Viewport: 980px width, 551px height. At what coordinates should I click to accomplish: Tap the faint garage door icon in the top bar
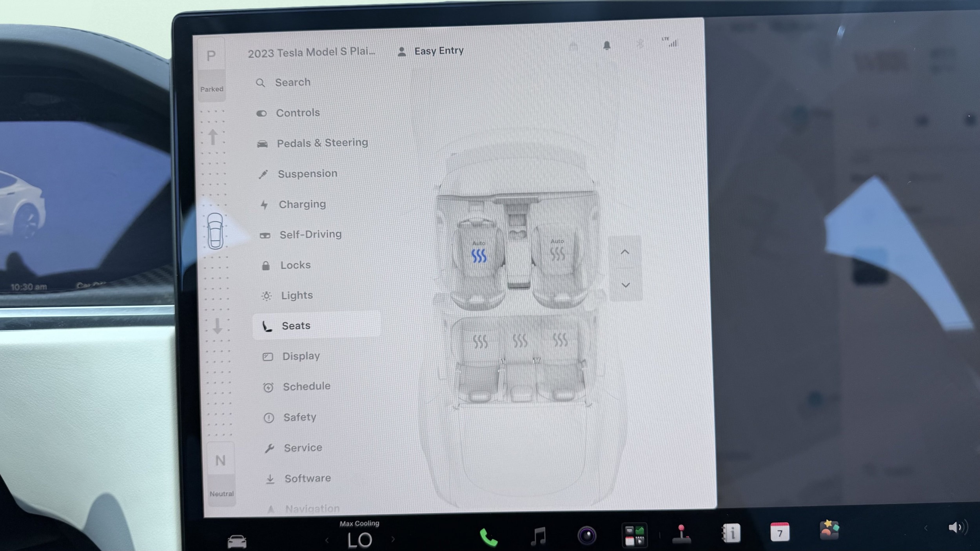tap(573, 47)
